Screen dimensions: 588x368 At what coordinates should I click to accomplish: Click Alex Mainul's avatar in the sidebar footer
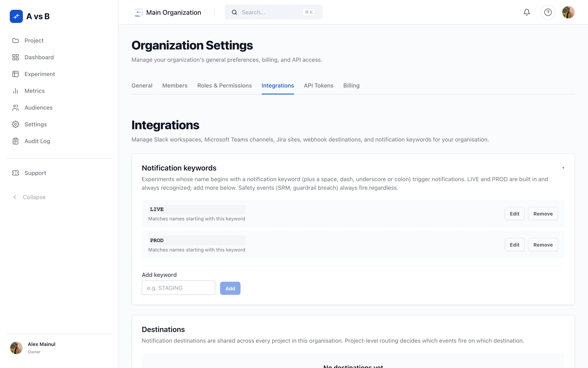(x=16, y=348)
